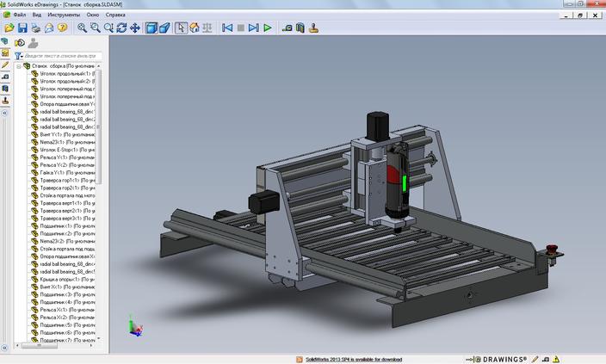Click the component tree vertical scrollbar

pos(98,126)
